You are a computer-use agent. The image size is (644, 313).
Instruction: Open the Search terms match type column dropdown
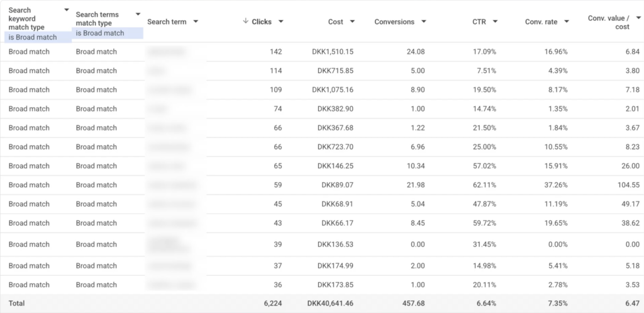[138, 14]
